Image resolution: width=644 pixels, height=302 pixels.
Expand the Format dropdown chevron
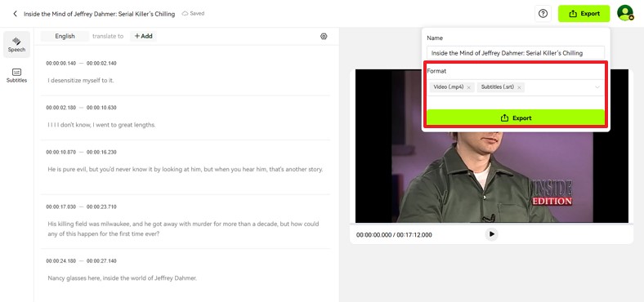[597, 87]
